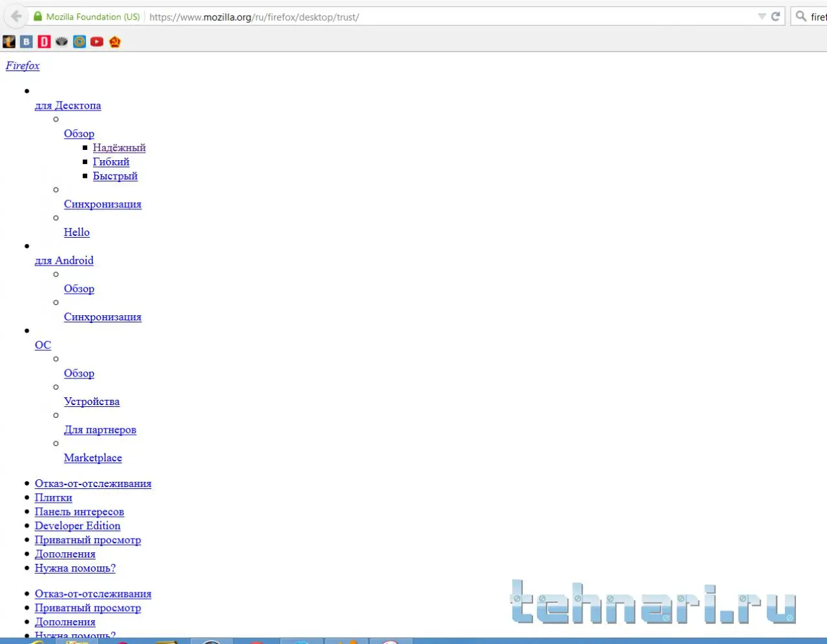Viewport: 827px width, 644px height.
Task: Open 'Синхронизация' under the 'для Десктопа' section
Action: 103,204
